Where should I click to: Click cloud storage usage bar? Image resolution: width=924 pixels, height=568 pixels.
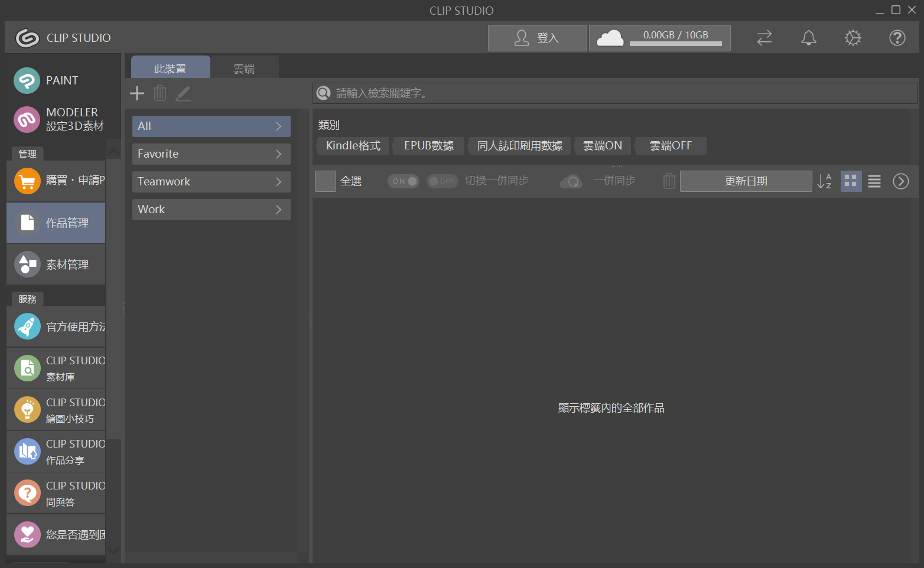pos(676,44)
